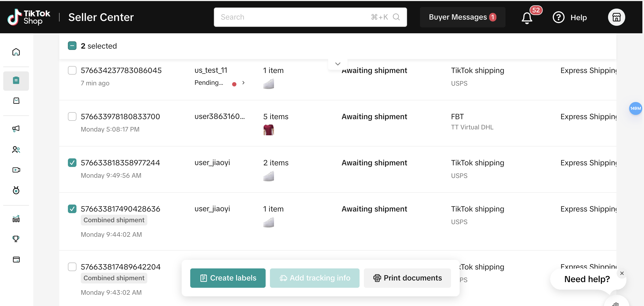644x306 pixels.
Task: Click the Create labels button
Action: point(228,278)
